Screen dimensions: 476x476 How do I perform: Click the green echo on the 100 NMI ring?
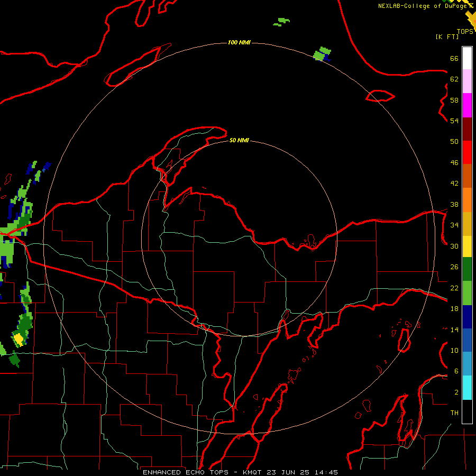[x=322, y=54]
